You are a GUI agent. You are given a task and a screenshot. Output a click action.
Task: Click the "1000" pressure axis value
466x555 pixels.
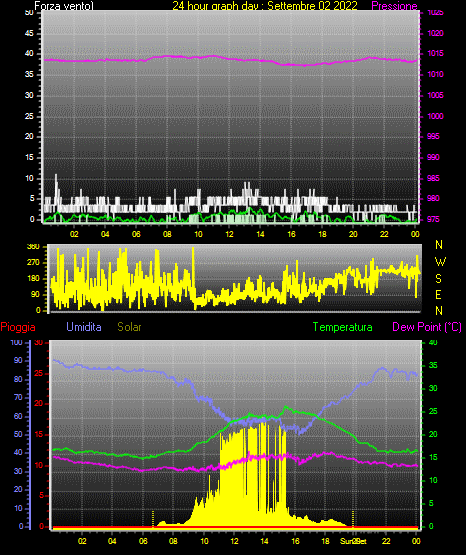point(435,116)
